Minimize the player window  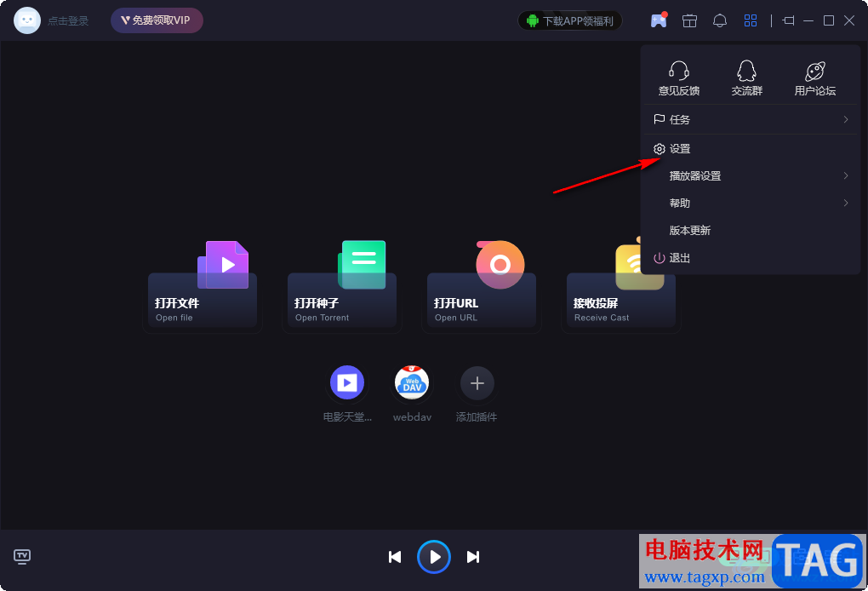pyautogui.click(x=808, y=20)
